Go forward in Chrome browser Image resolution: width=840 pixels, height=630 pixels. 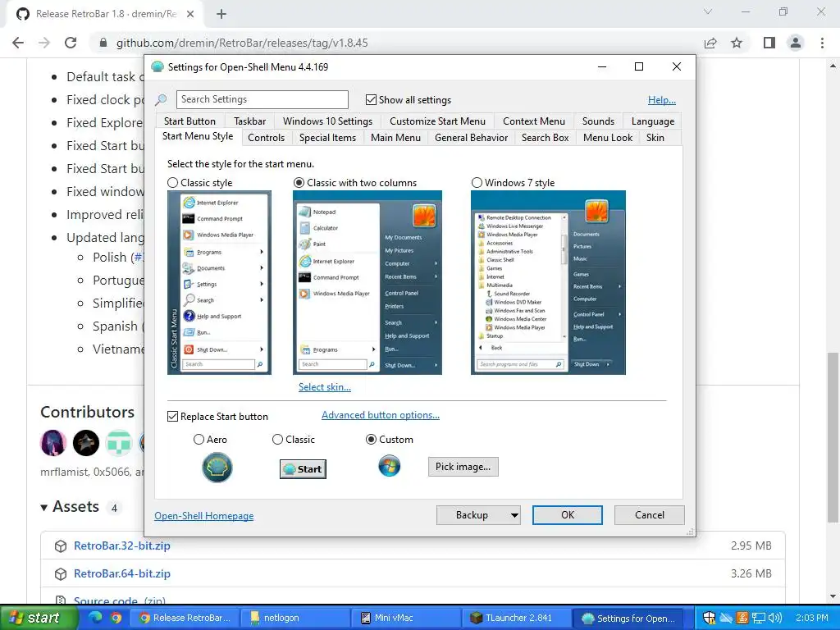(44, 43)
